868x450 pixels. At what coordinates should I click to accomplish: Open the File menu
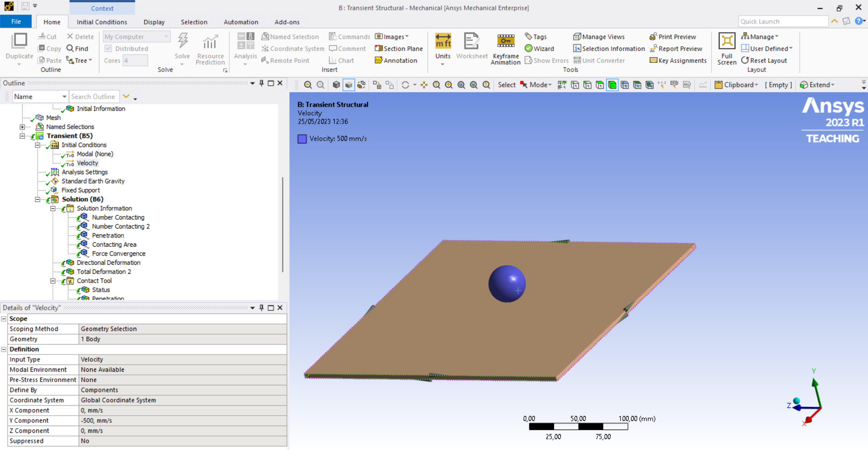pos(16,21)
